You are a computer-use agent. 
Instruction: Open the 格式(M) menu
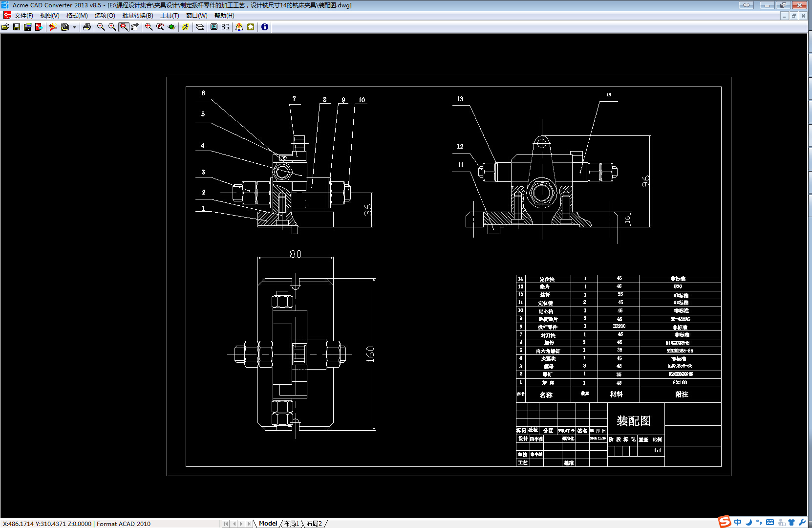pos(77,16)
